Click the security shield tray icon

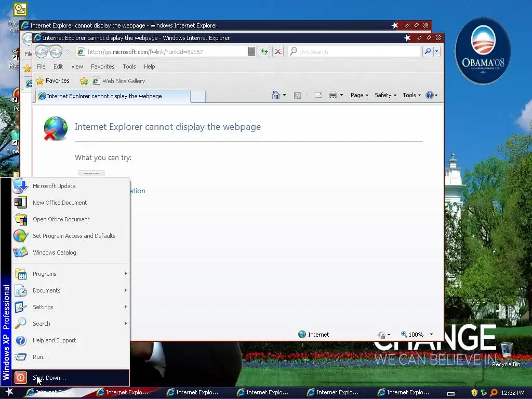(474, 393)
